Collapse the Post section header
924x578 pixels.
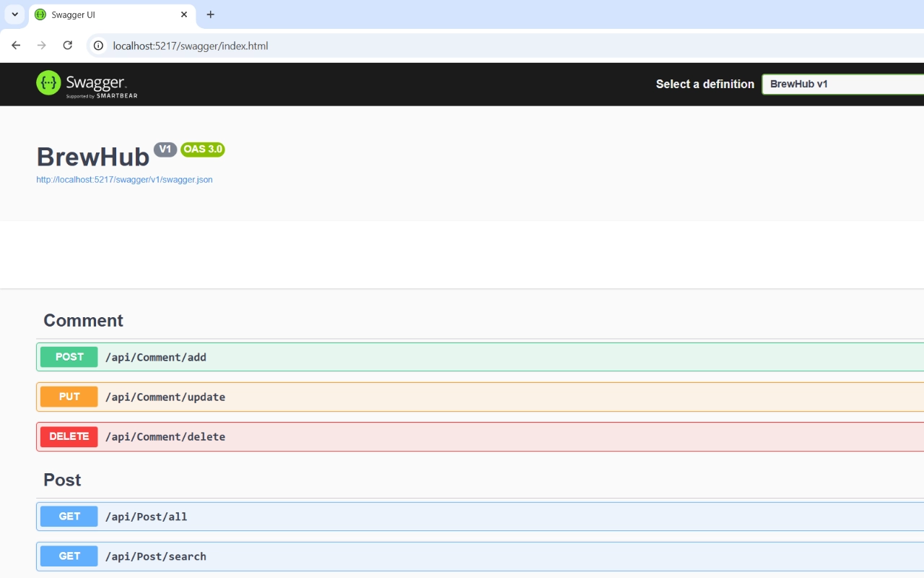62,480
